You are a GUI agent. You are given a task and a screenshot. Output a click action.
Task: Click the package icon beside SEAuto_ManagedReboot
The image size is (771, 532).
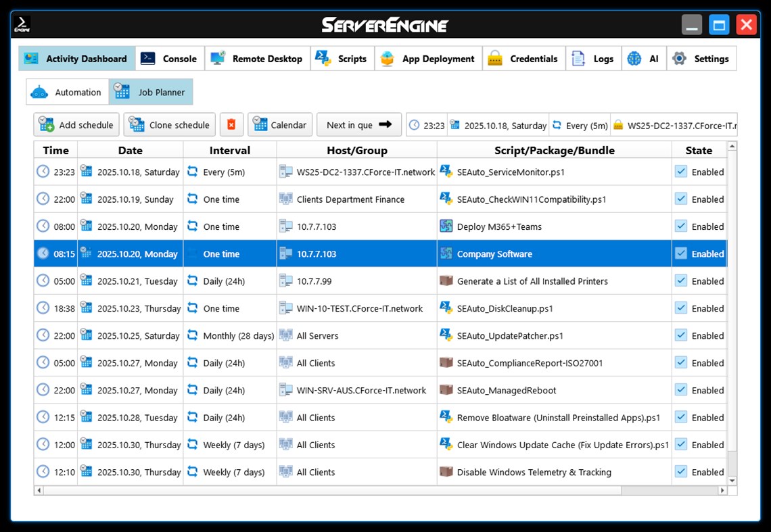tap(448, 390)
